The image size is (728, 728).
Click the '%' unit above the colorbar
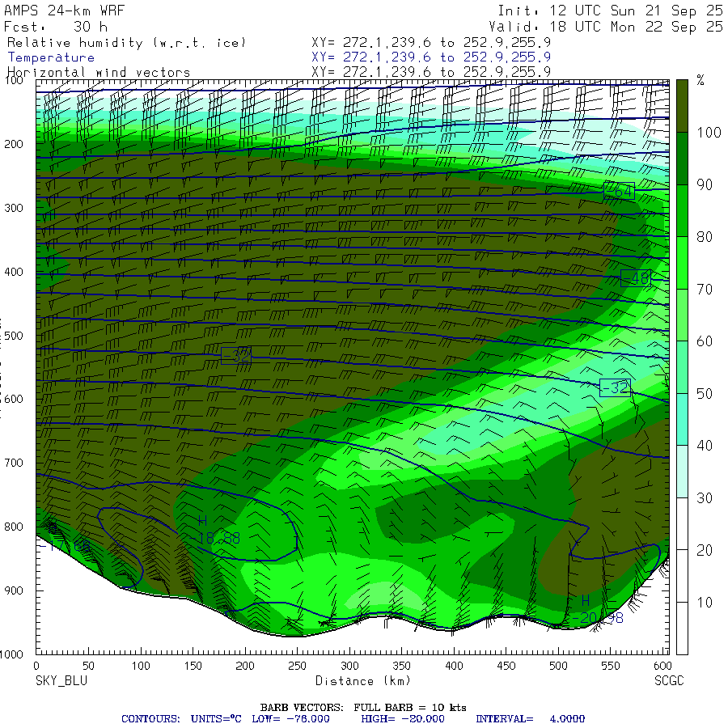tap(700, 80)
